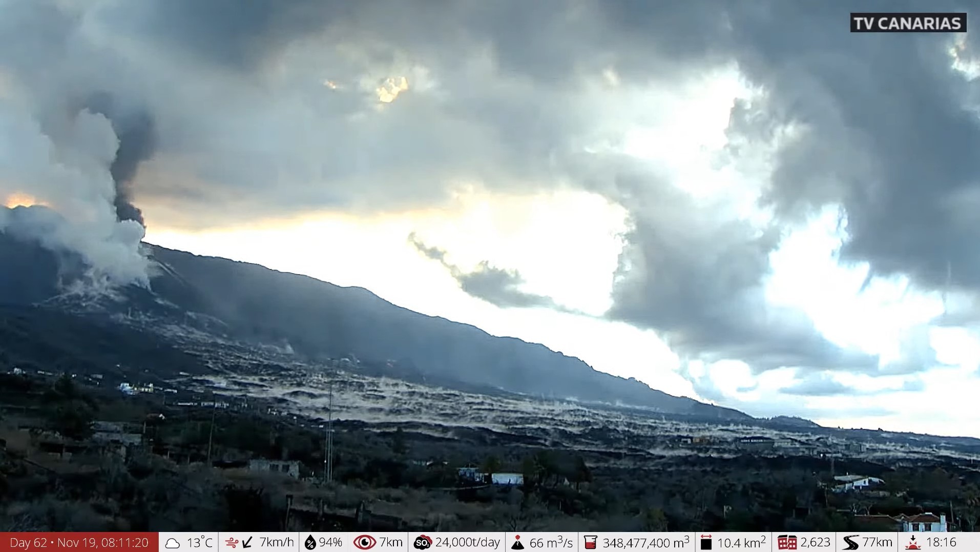This screenshot has width=980, height=552.
Task: Click the sunset time icon
Action: pyautogui.click(x=912, y=543)
